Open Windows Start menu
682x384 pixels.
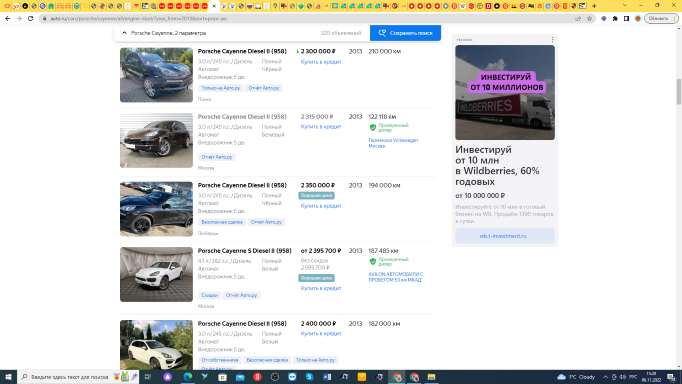point(8,377)
